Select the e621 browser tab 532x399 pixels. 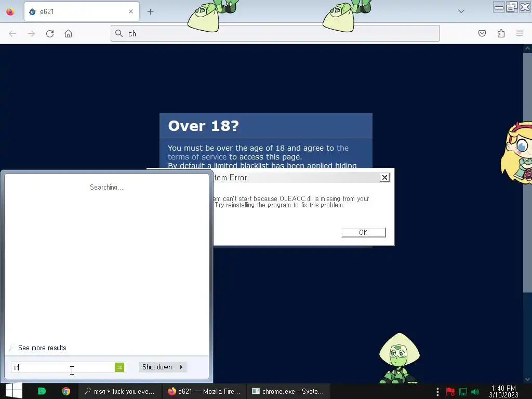(x=82, y=11)
